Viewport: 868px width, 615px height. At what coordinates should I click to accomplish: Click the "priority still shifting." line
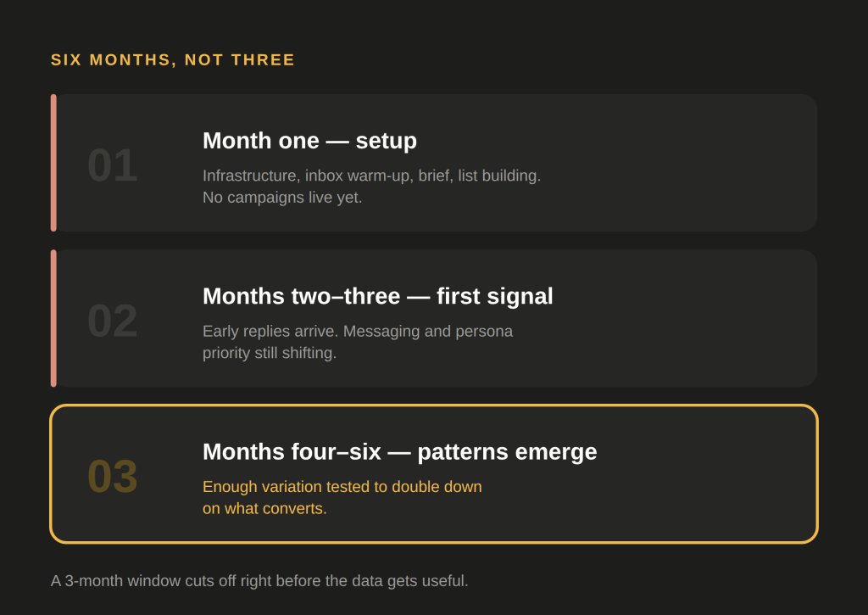click(270, 353)
